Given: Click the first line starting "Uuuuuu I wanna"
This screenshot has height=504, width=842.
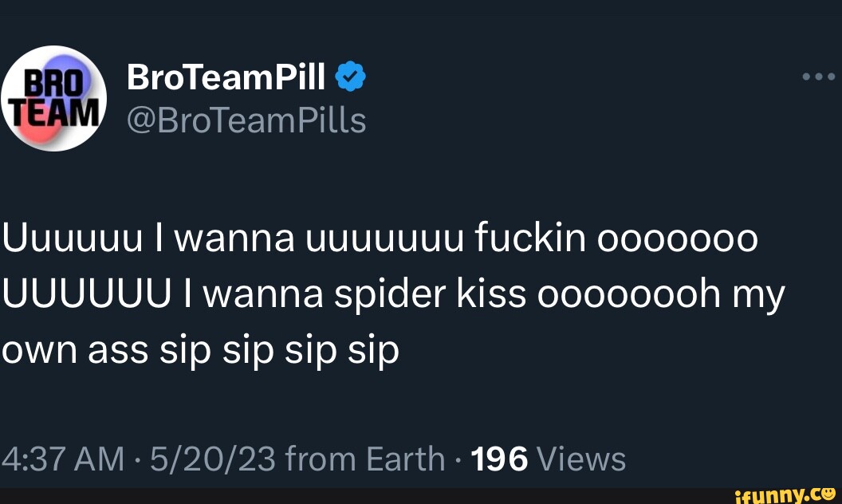Looking at the screenshot, I should (x=379, y=239).
